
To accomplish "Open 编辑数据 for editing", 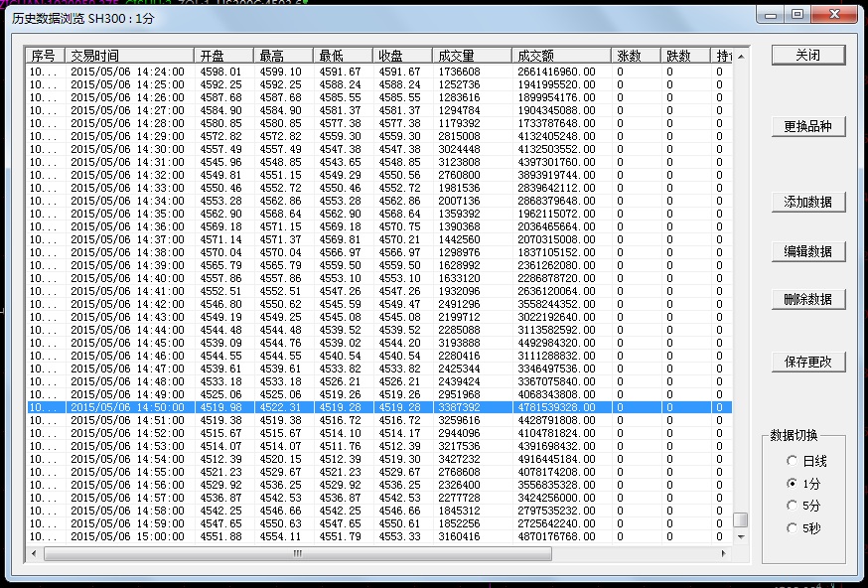I will (808, 251).
